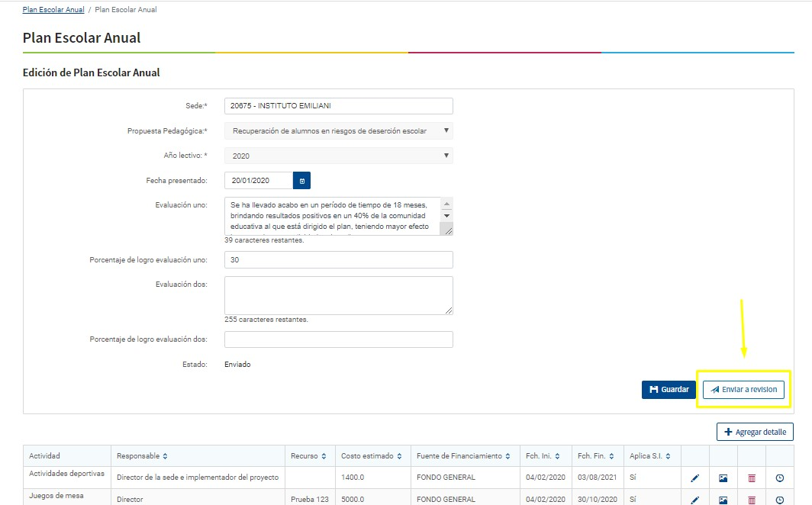Delete the Juegos de mesa row
This screenshot has height=505, width=812.
tap(752, 500)
